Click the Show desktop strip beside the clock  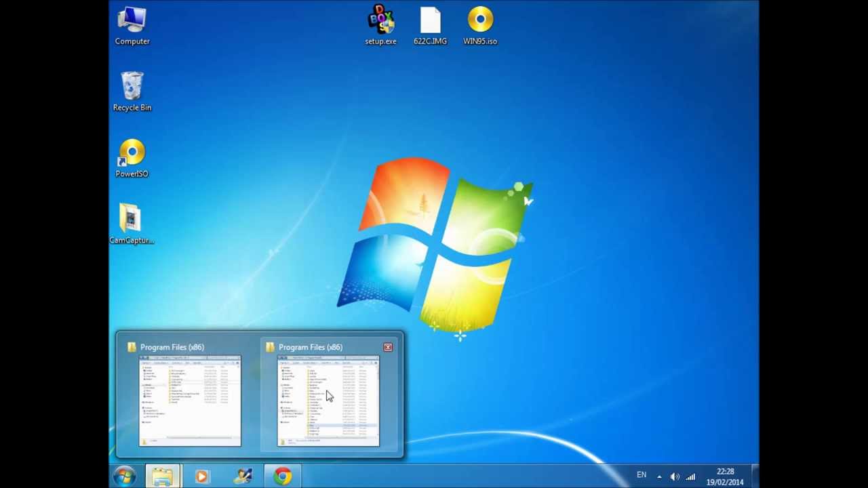(755, 476)
